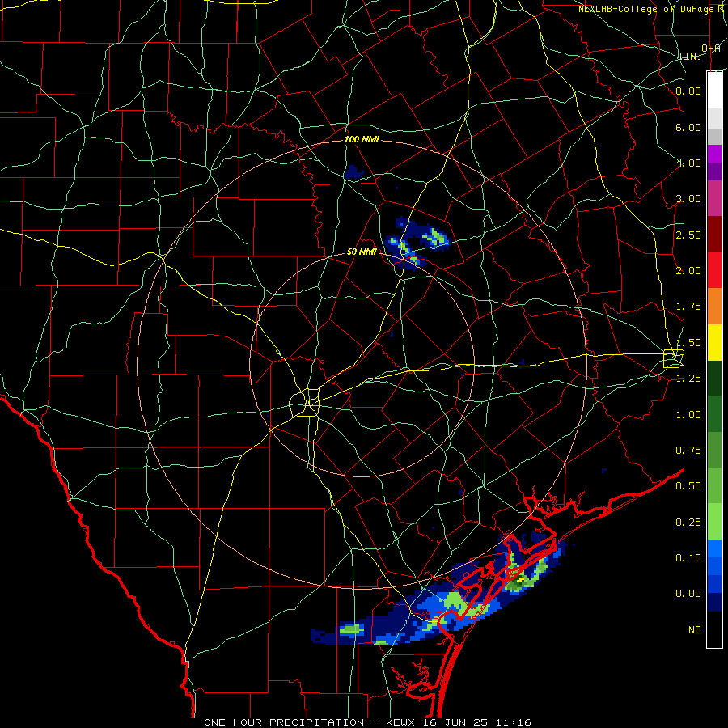This screenshot has height=728, width=728.
Task: Click the "8.00" legend value
Action: (688, 91)
